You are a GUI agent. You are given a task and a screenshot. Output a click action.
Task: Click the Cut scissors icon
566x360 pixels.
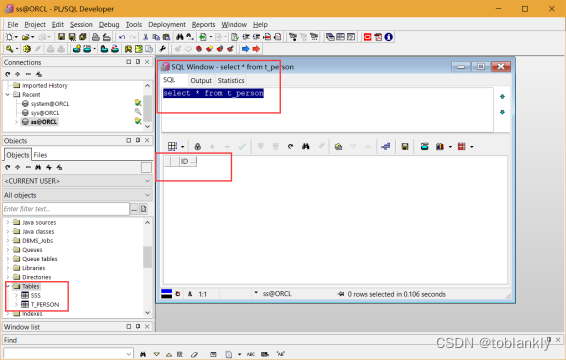point(145,37)
